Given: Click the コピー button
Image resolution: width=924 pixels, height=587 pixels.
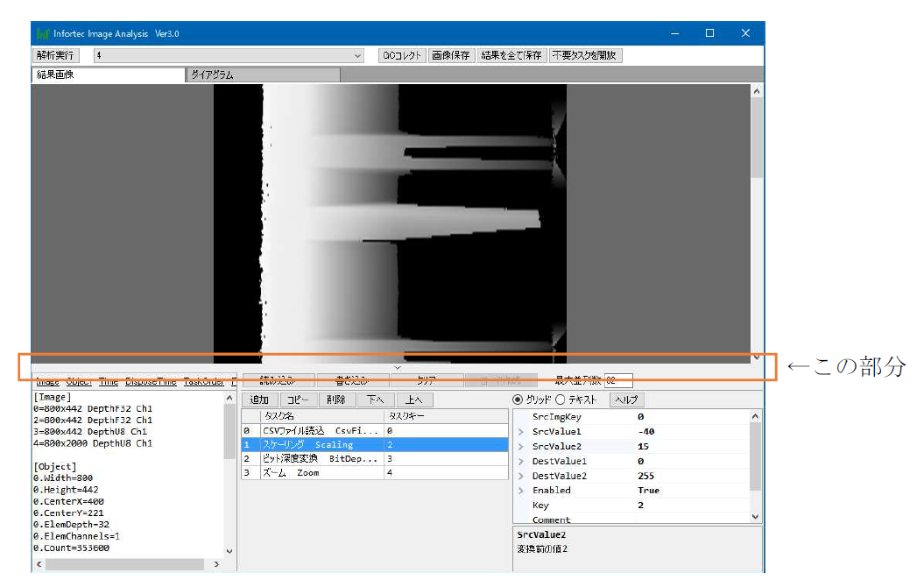Looking at the screenshot, I should (298, 400).
